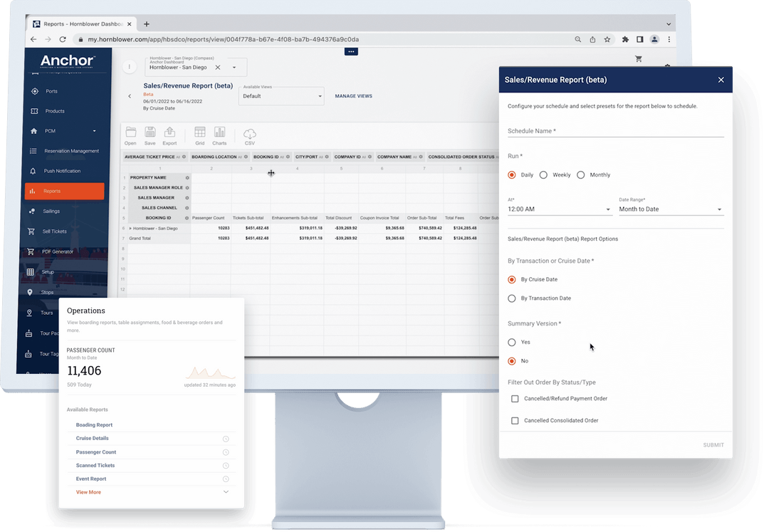Switch to the Reports sidebar tab
Image resolution: width=769 pixels, height=532 pixels.
[56, 191]
